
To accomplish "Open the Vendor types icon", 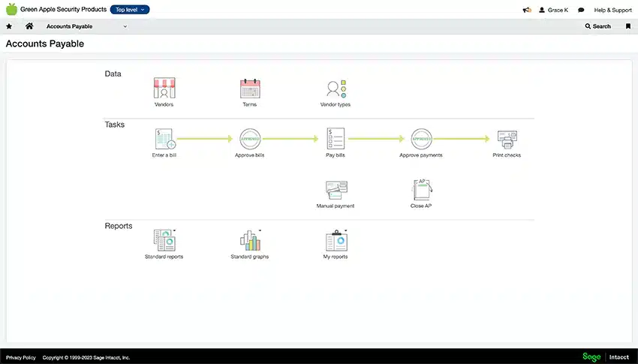I will [336, 89].
